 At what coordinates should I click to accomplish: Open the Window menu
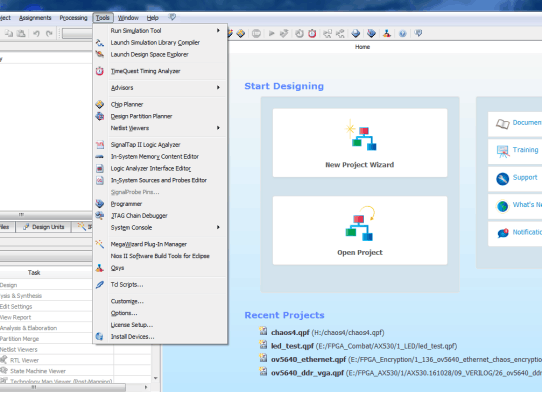click(x=128, y=18)
